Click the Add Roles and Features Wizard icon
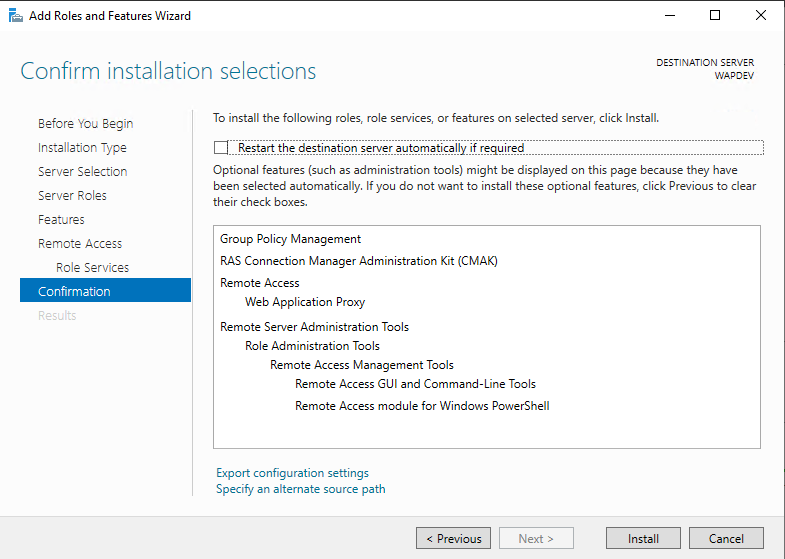The image size is (785, 559). tap(16, 16)
